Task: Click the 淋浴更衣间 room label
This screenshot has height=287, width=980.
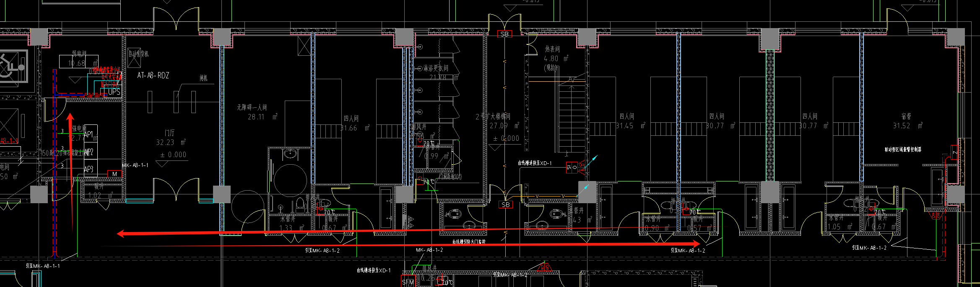Action: pyautogui.click(x=436, y=68)
